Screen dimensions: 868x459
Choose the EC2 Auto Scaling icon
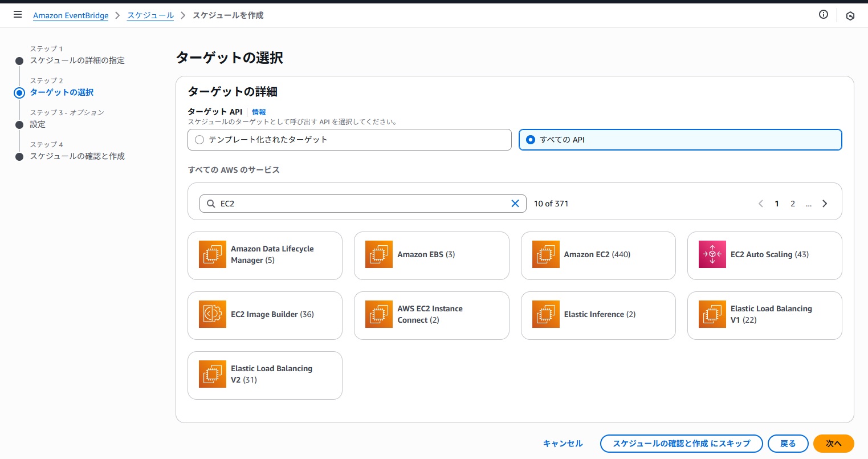pyautogui.click(x=712, y=254)
